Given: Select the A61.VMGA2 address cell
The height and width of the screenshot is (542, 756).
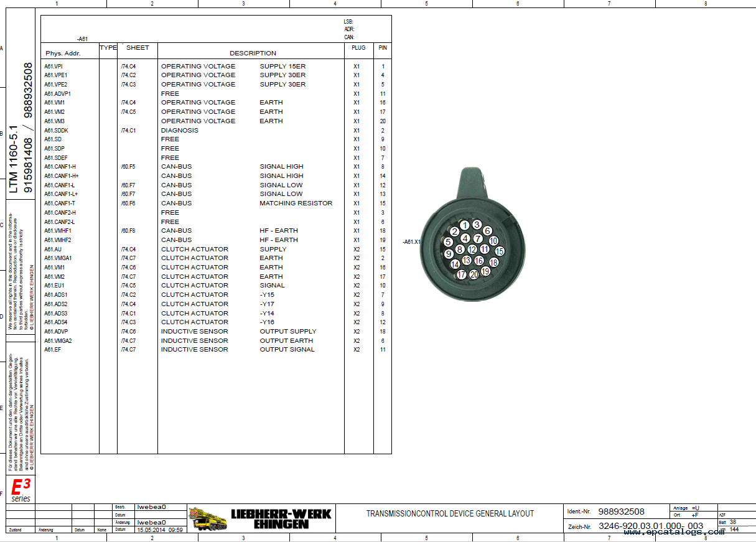Looking at the screenshot, I should coord(58,341).
